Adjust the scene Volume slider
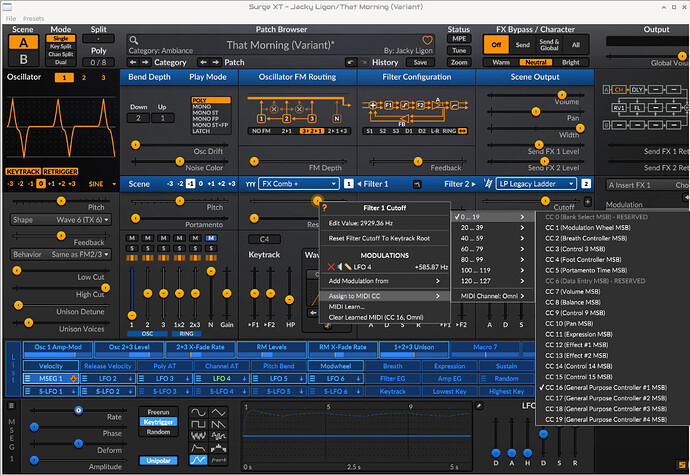Image resolution: width=690 pixels, height=475 pixels. pyautogui.click(x=562, y=95)
